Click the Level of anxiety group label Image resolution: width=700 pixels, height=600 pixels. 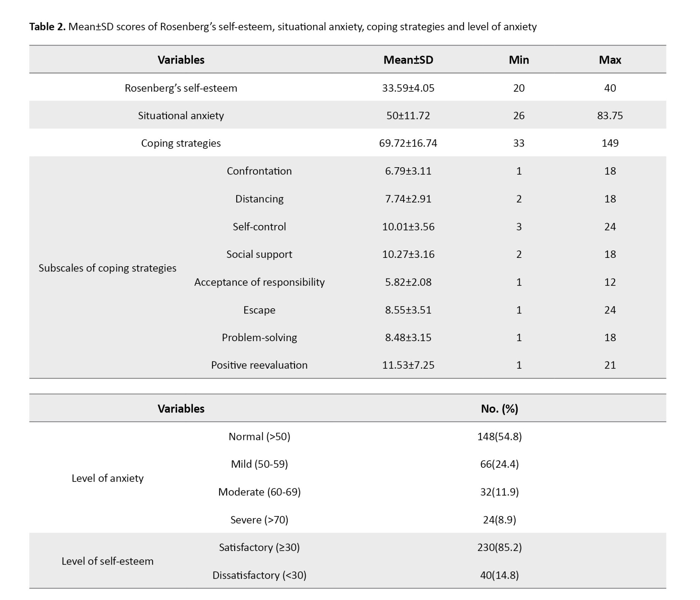107,478
